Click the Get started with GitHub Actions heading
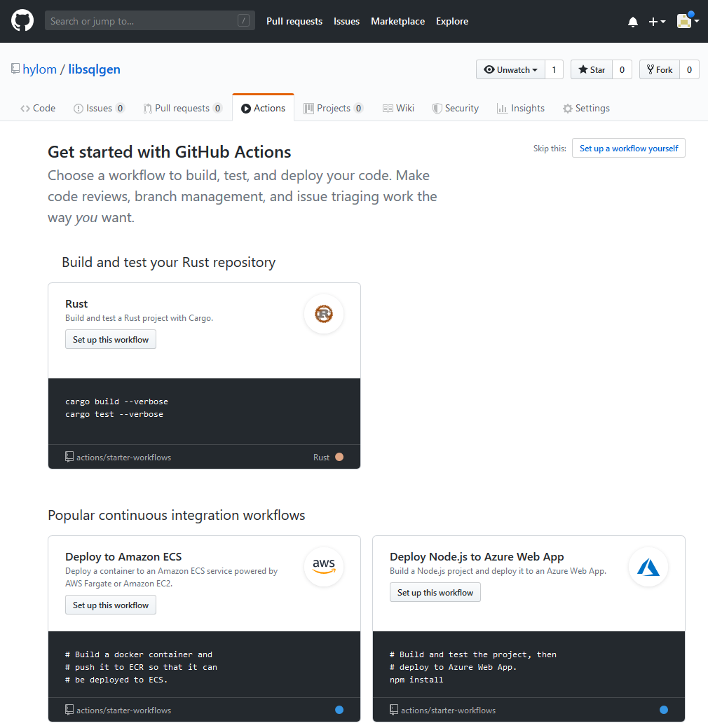 (x=170, y=152)
